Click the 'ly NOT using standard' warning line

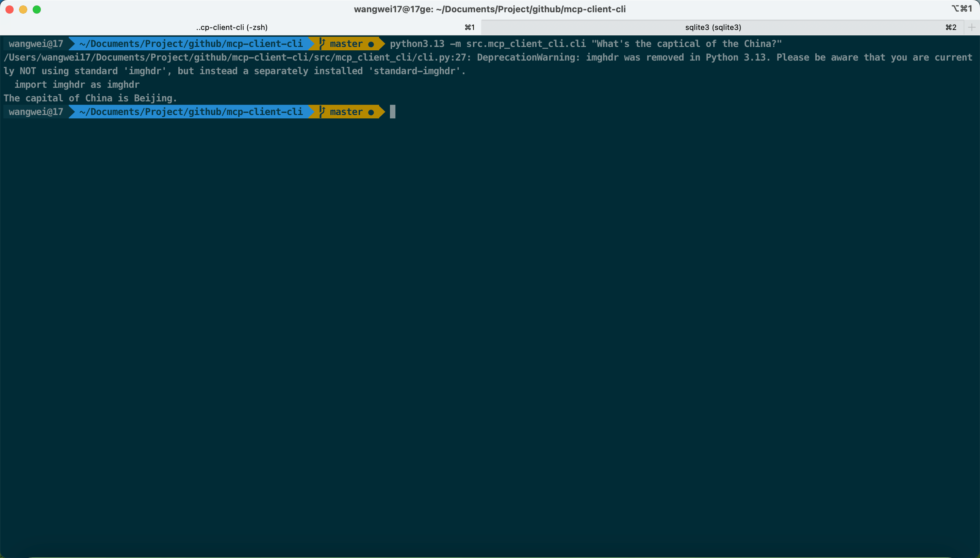point(234,71)
